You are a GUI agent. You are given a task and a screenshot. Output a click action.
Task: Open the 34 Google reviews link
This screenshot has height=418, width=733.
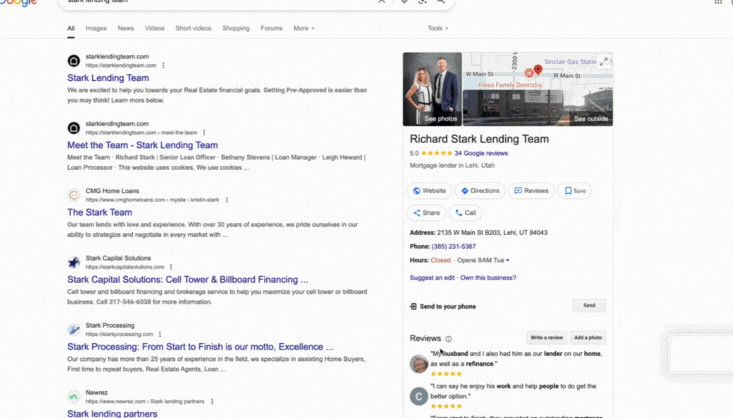pyautogui.click(x=481, y=153)
